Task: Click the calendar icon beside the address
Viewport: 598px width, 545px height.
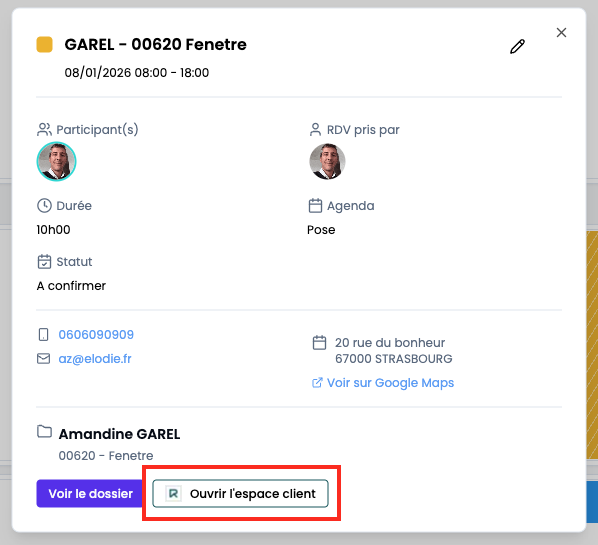Action: (x=319, y=342)
